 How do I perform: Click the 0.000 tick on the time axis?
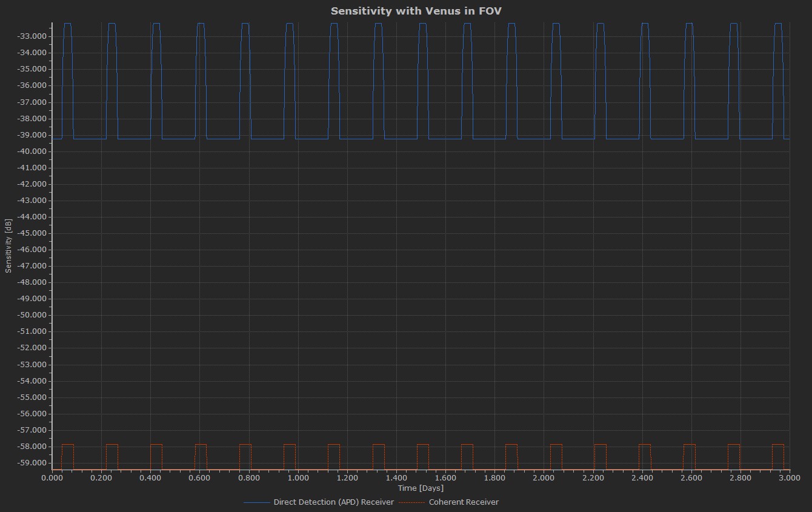click(x=52, y=477)
